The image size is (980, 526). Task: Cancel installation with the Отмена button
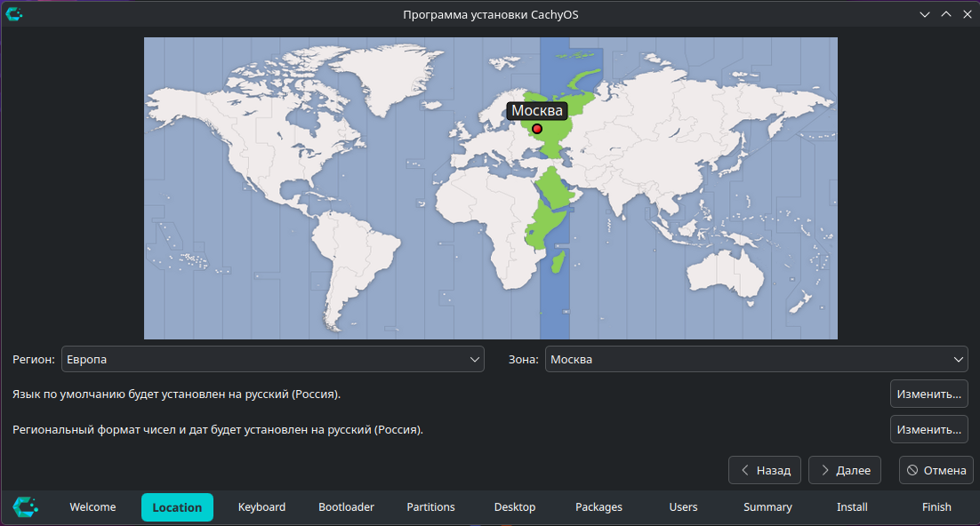[936, 470]
